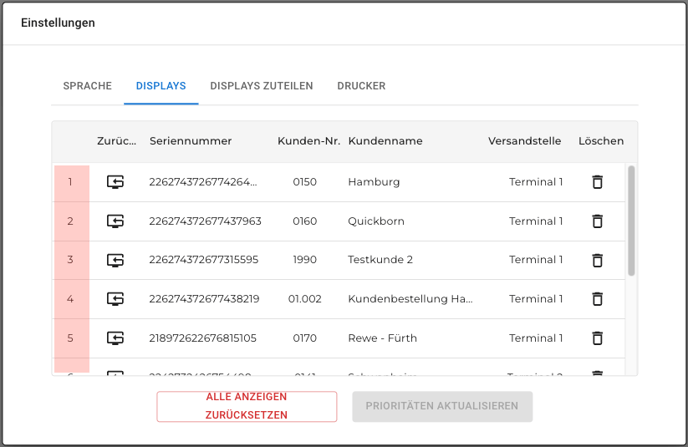Reset the display for the Kundenbestellung row

click(x=116, y=299)
